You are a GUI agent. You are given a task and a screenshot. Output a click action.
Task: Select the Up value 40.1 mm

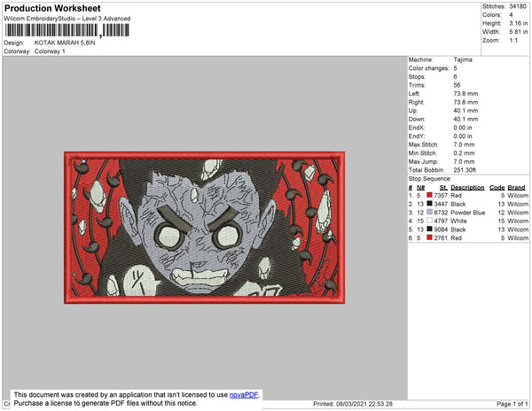465,111
